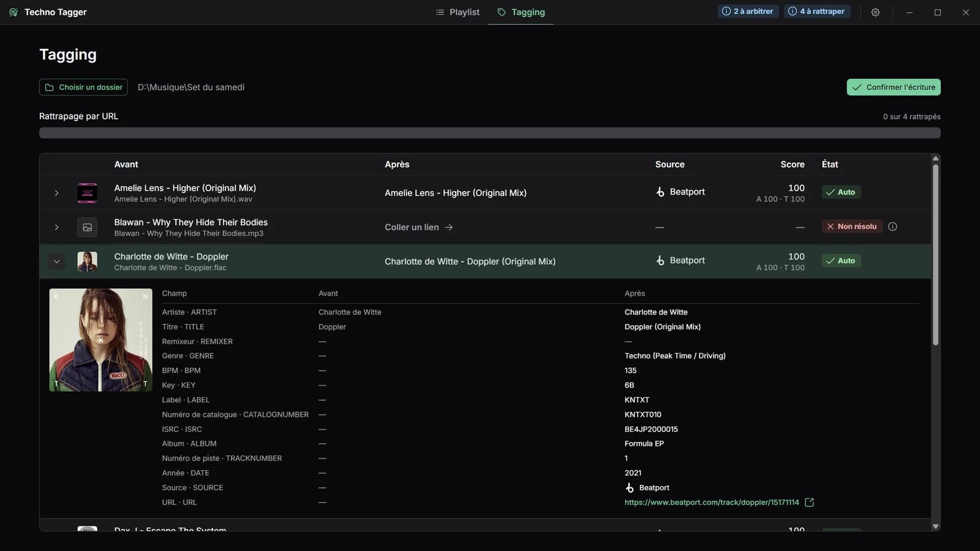980x551 pixels.
Task: Open the Beatport doppler track URL
Action: point(712,503)
